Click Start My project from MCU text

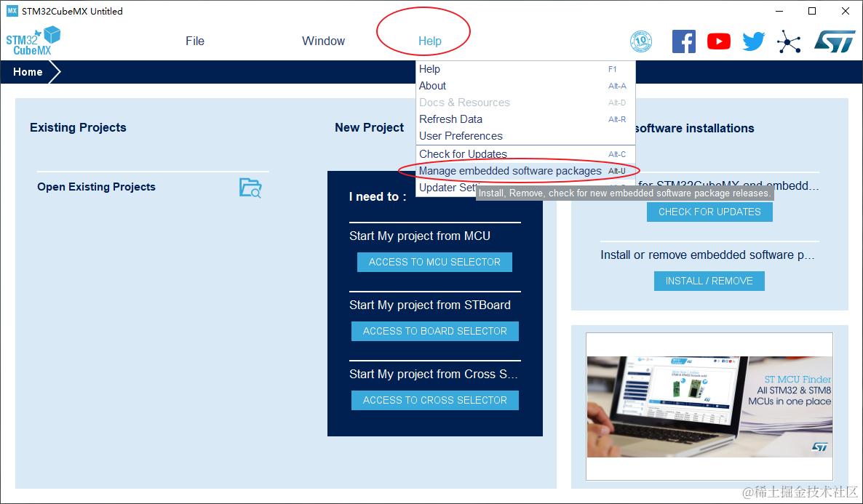419,236
